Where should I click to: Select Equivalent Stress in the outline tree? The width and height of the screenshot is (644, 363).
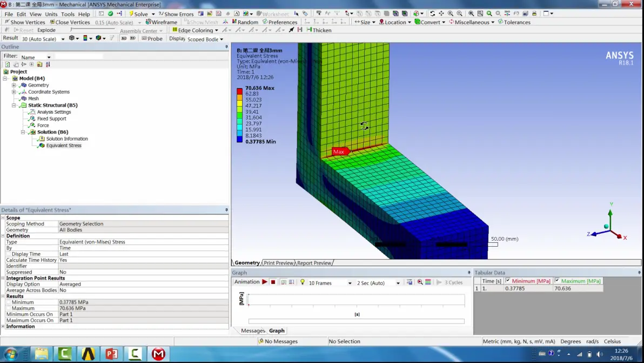(64, 146)
